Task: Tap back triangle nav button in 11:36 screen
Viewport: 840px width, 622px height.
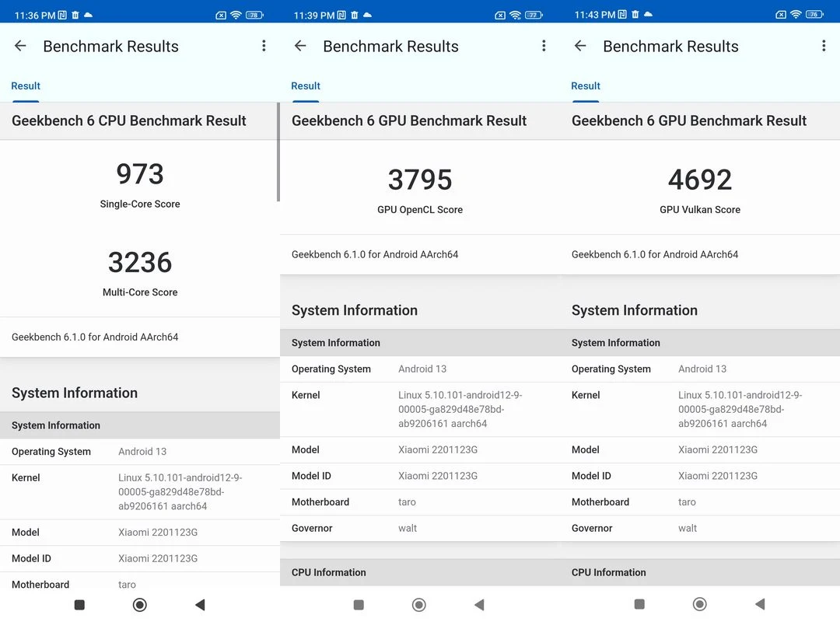Action: (201, 605)
